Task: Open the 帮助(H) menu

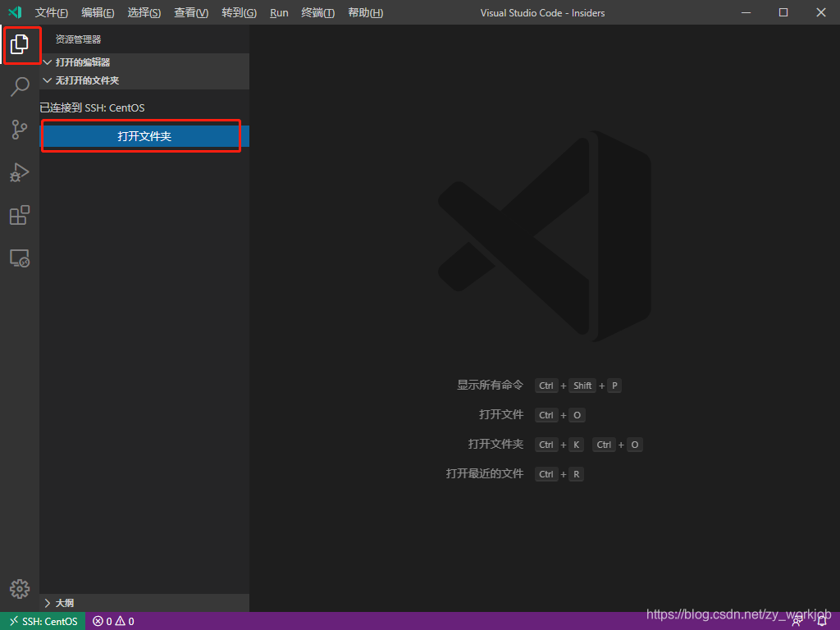Action: tap(365, 12)
